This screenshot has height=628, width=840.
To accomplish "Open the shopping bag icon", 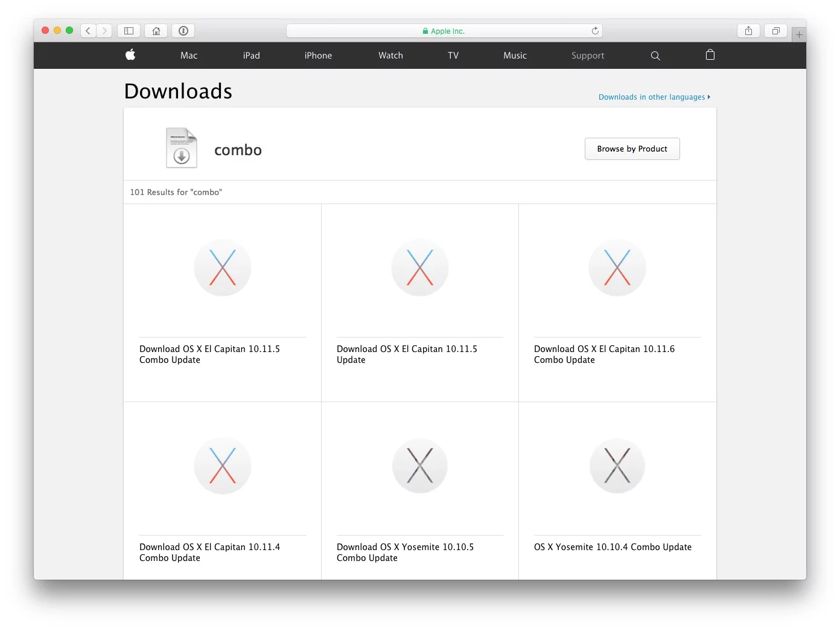I will click(710, 55).
